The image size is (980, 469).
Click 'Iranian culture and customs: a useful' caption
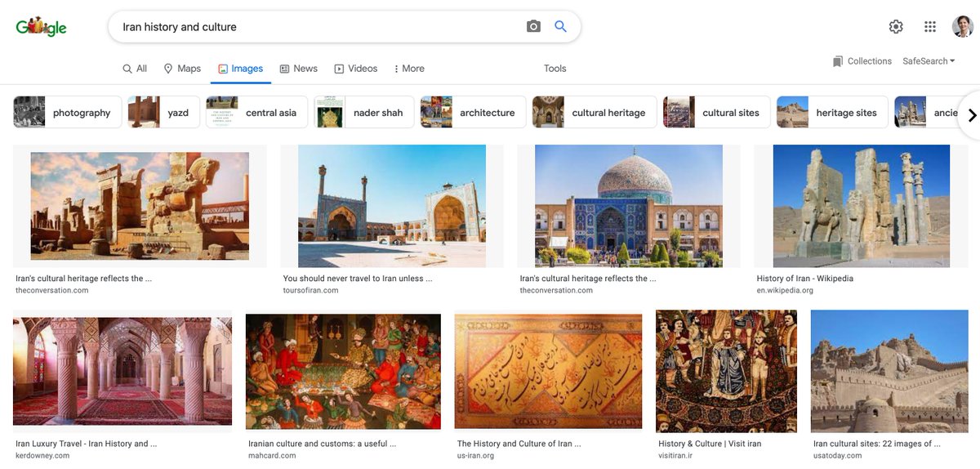[322, 444]
